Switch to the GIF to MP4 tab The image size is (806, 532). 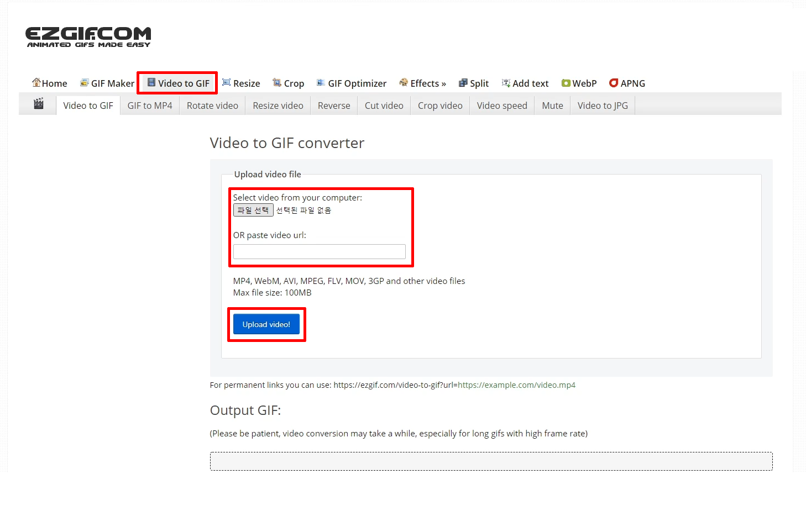(x=150, y=106)
